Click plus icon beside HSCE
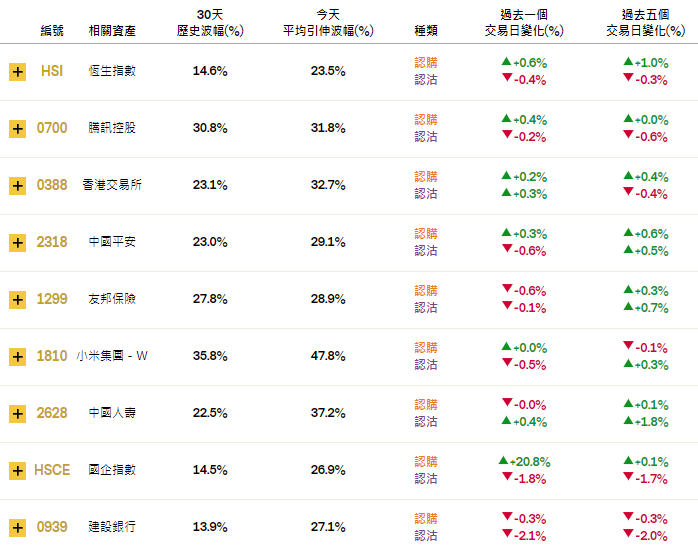 click(17, 471)
